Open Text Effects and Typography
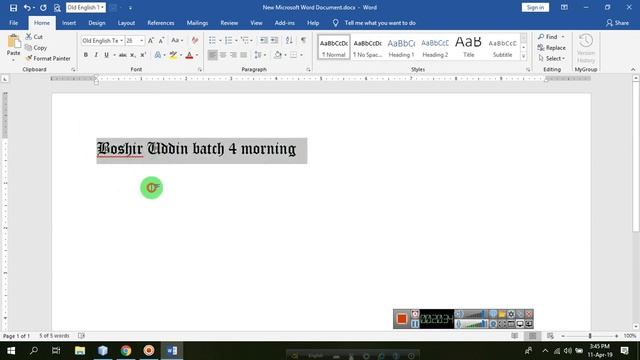 (x=158, y=55)
